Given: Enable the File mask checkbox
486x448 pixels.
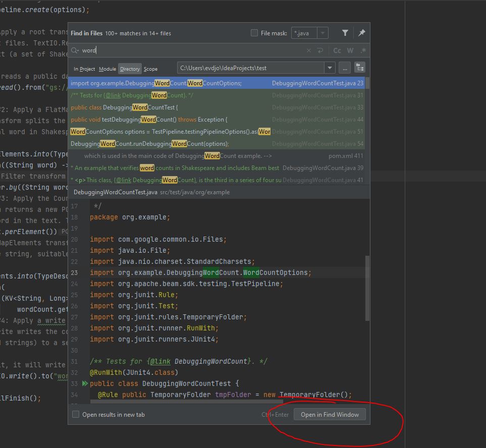Looking at the screenshot, I should click(254, 33).
